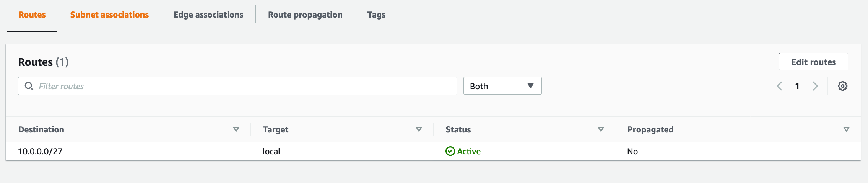Select the Routes tab
This screenshot has width=868, height=183.
point(32,15)
